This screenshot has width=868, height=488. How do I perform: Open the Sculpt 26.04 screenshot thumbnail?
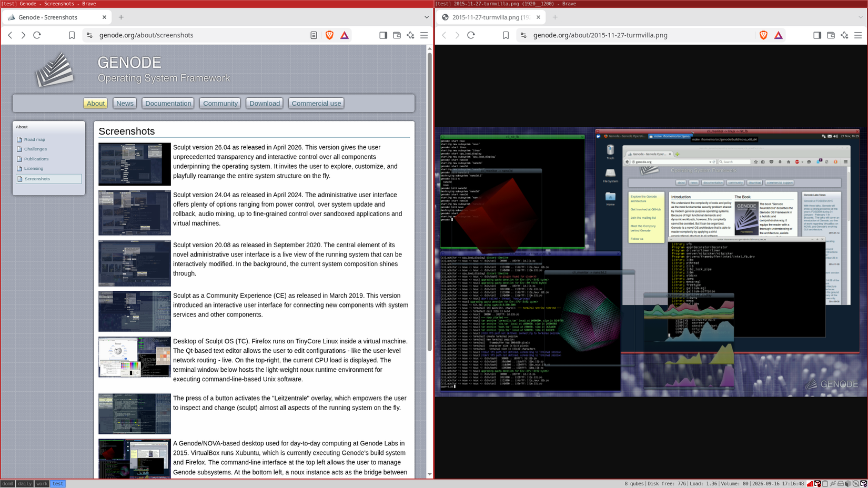coord(135,164)
